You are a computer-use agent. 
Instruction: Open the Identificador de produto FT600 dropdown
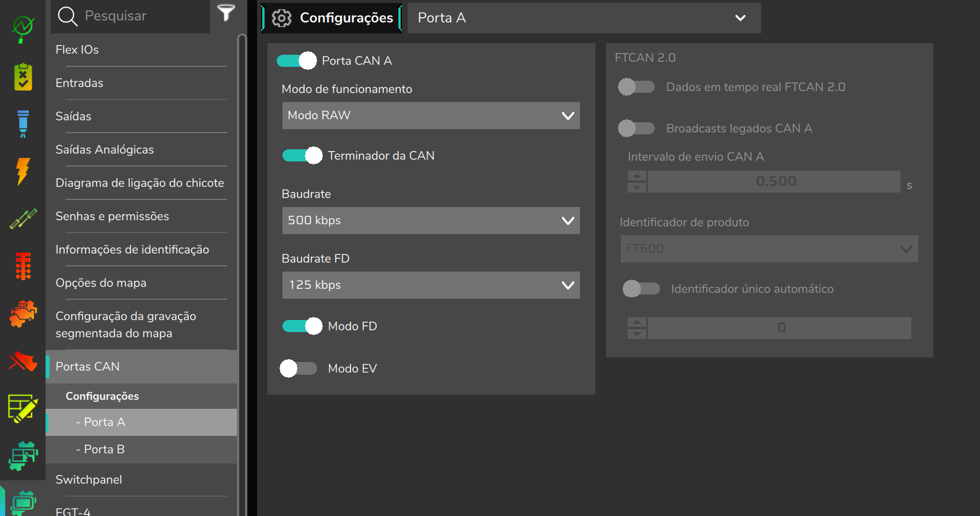coord(769,248)
